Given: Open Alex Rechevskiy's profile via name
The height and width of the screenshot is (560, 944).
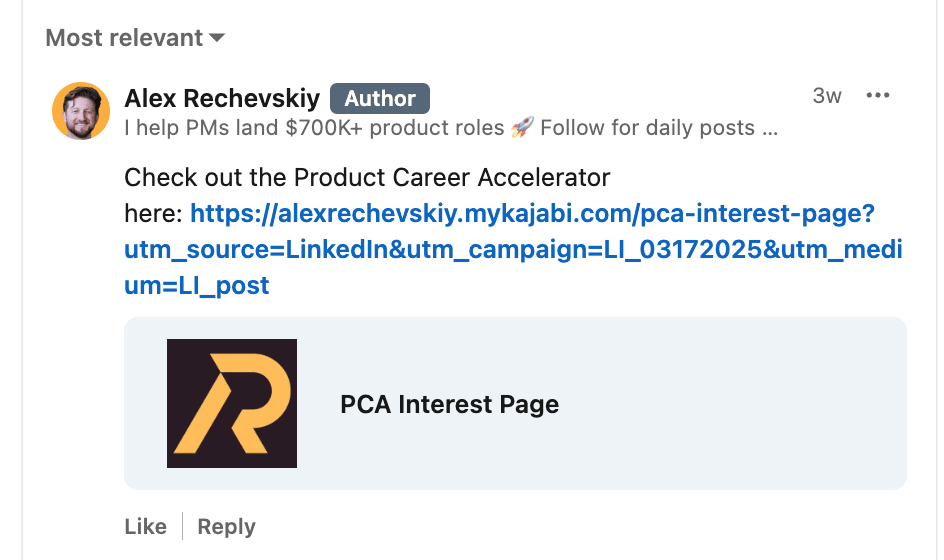Looking at the screenshot, I should click(222, 98).
